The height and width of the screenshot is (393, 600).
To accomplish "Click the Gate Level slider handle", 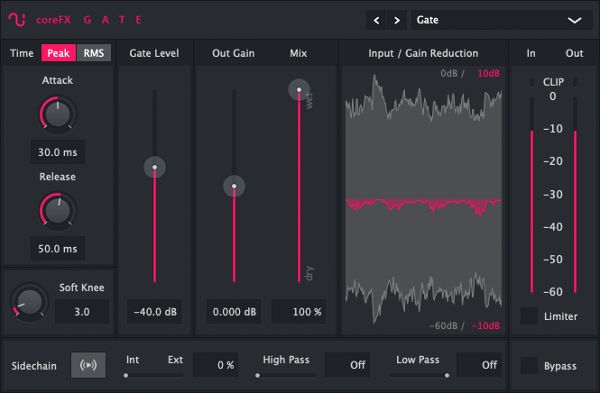I will (155, 167).
